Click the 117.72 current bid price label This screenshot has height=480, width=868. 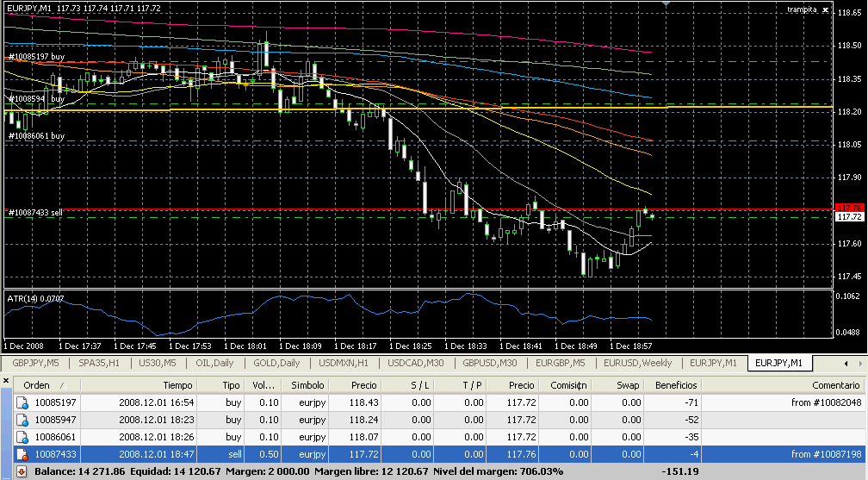point(849,216)
